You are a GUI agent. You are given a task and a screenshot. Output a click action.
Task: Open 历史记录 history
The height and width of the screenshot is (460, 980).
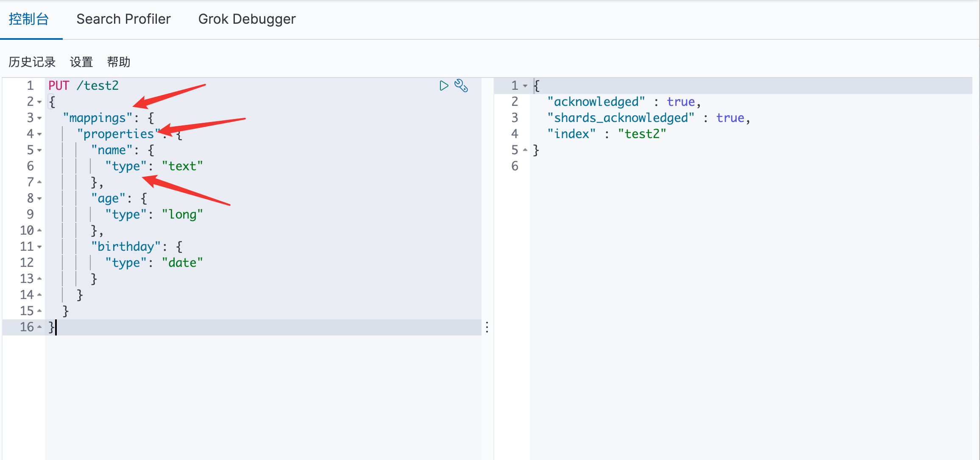click(32, 62)
